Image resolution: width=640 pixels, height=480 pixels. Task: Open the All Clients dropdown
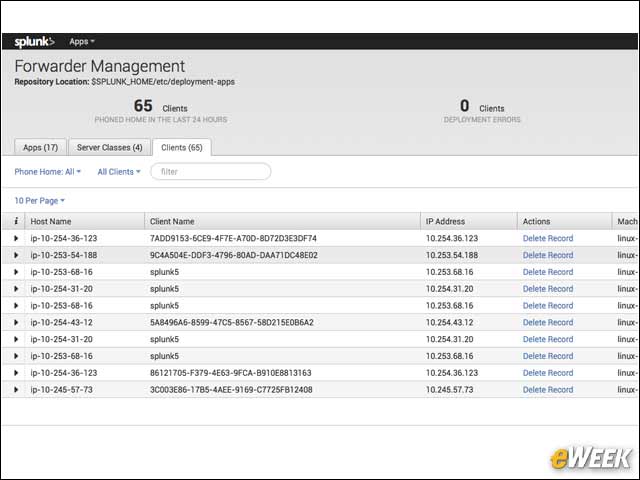[119, 172]
